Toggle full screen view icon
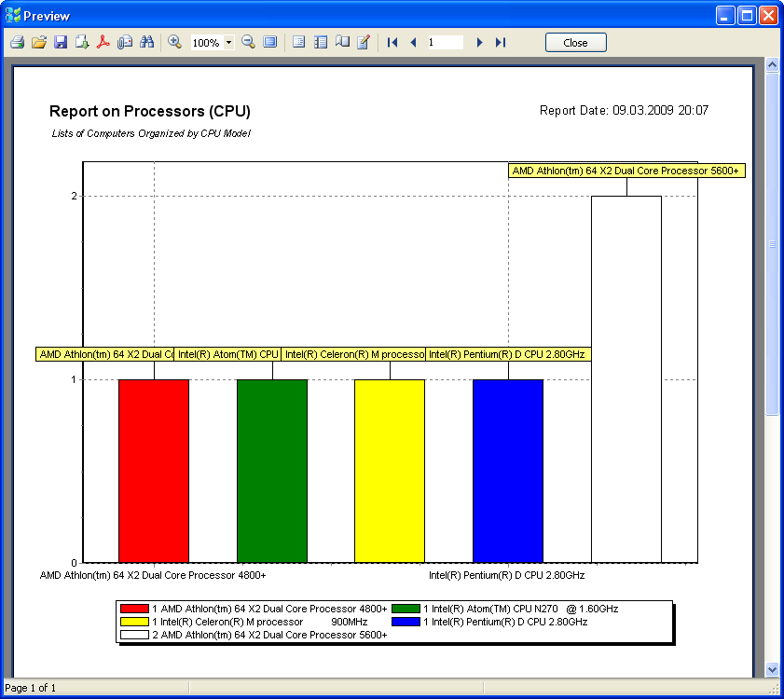The width and height of the screenshot is (784, 699). 270,43
